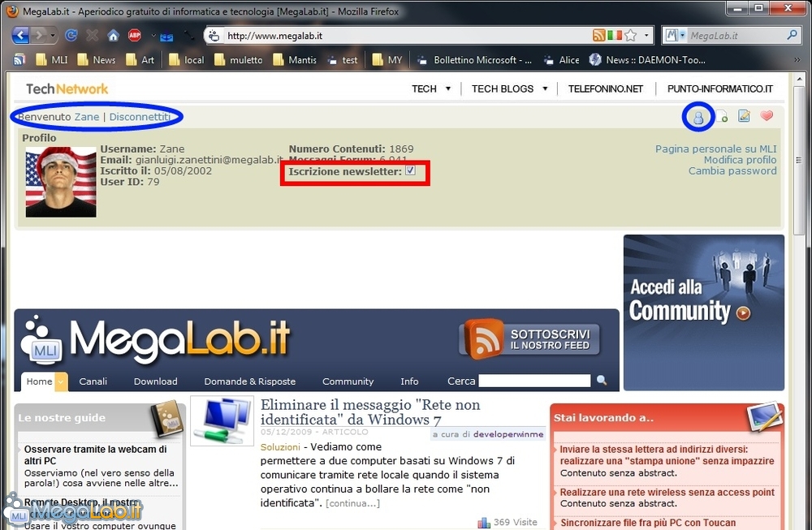Click the Cambia password link
This screenshot has width=812, height=530.
(732, 170)
